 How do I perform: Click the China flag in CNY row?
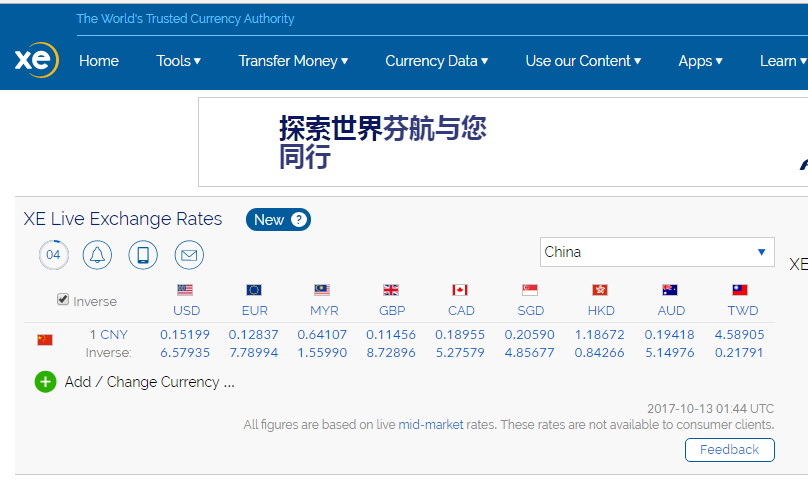click(x=45, y=340)
